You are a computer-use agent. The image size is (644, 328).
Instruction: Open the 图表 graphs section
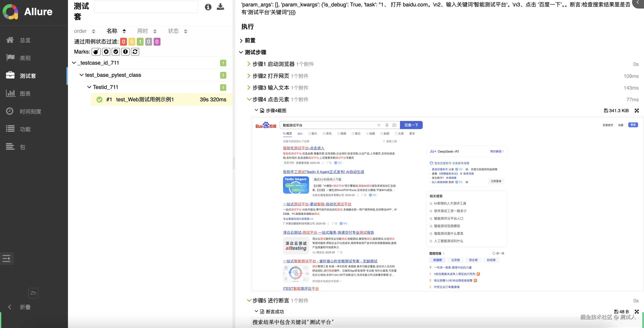(25, 94)
